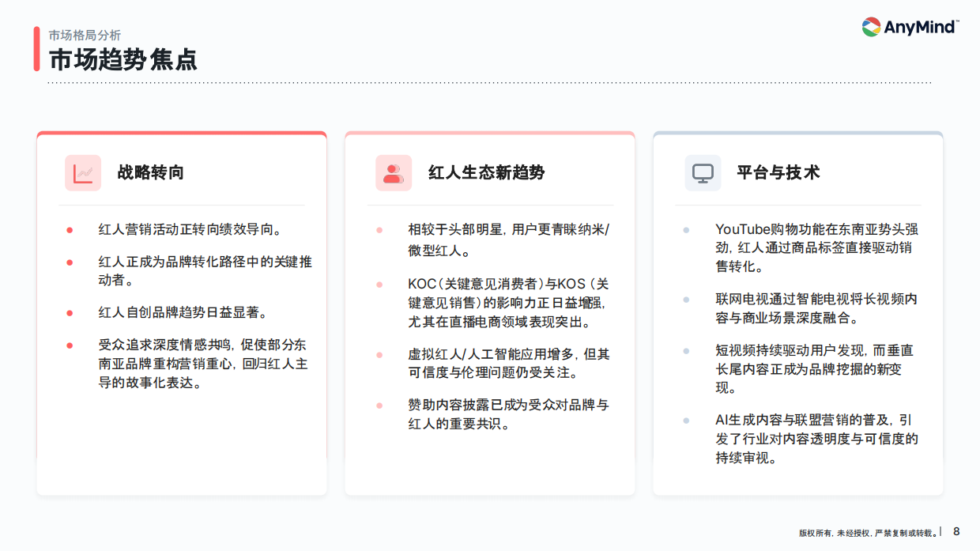Click the card title 平台与技术

[x=778, y=172]
